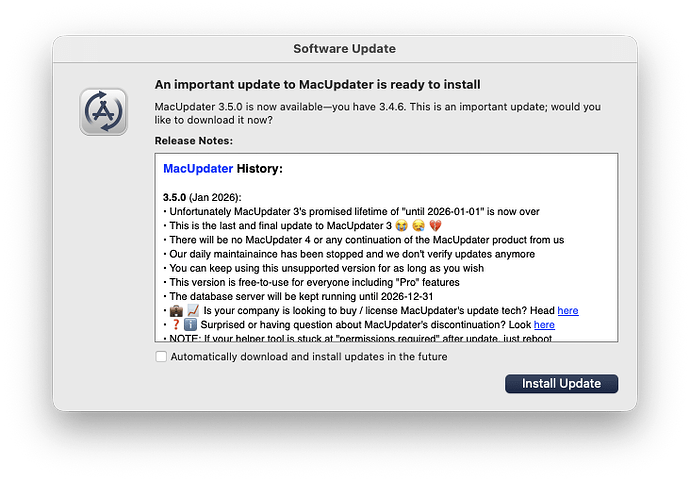Click the red question mark emoji
This screenshot has width=690, height=480.
pyautogui.click(x=176, y=325)
